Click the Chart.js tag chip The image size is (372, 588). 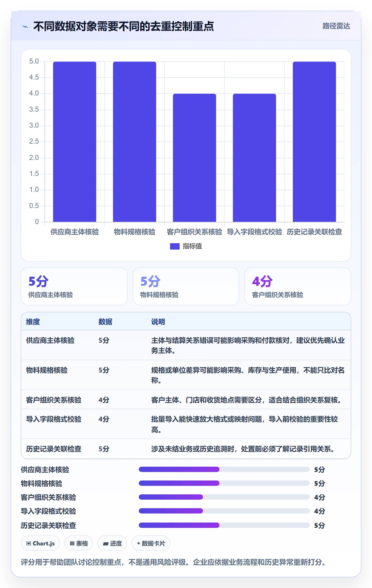[40, 543]
